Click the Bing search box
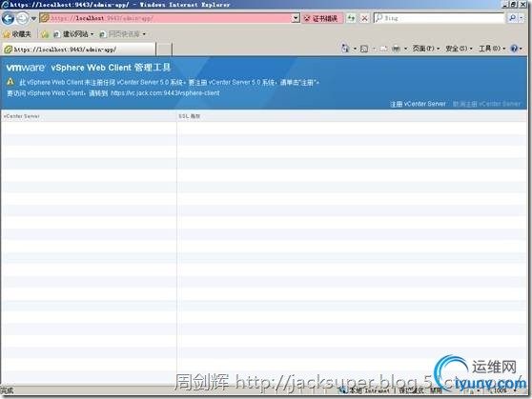 pyautogui.click(x=440, y=18)
